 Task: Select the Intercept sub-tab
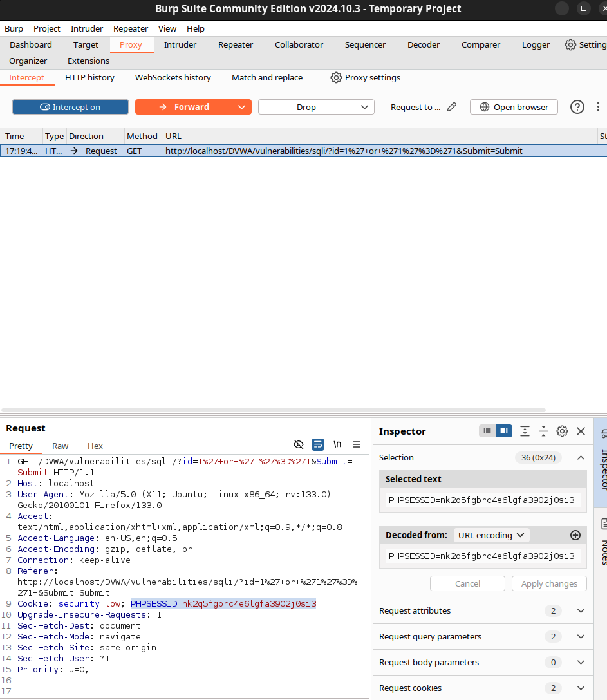[x=26, y=78]
